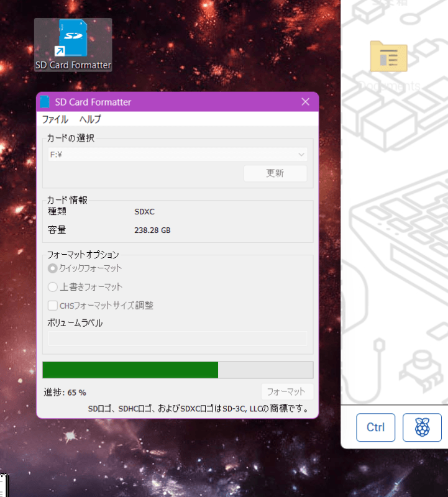
Task: Click the フォーマット button
Action: [286, 392]
